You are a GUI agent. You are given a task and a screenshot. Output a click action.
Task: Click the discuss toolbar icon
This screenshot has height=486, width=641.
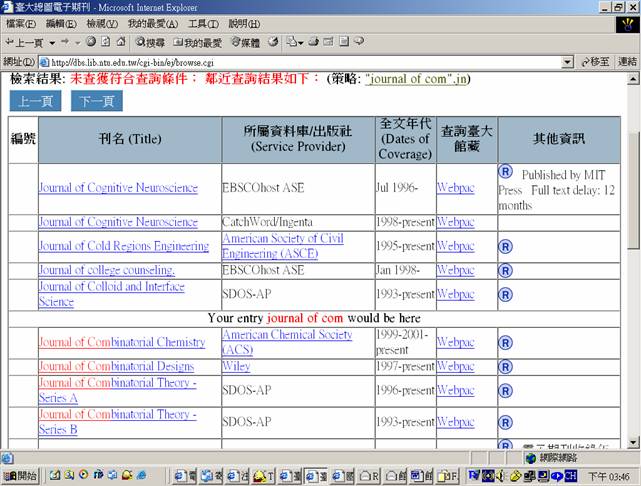coord(344,41)
